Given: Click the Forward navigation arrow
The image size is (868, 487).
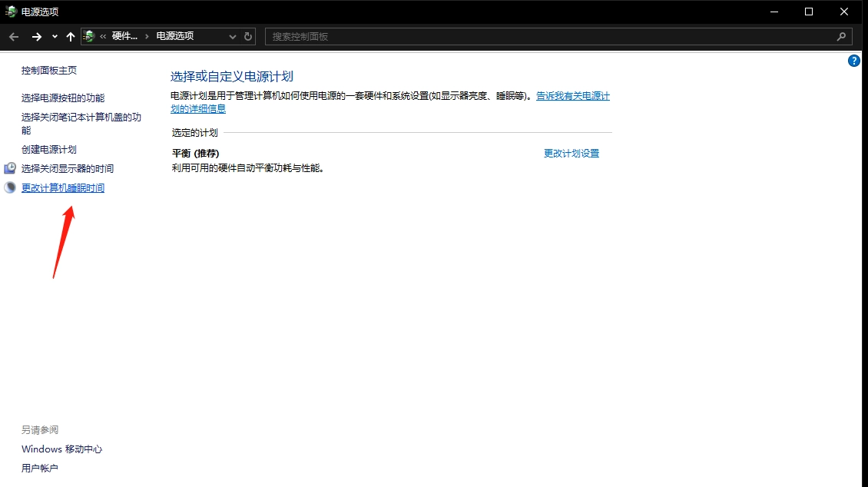Looking at the screenshot, I should point(36,37).
